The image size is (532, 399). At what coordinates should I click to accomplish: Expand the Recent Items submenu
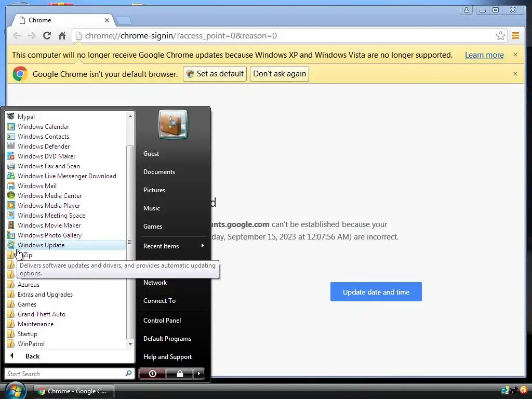point(174,246)
